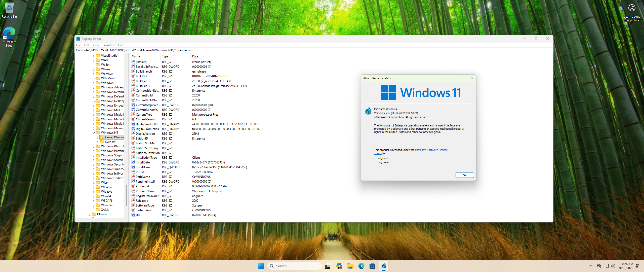The width and height of the screenshot is (644, 272).
Task: Open the Microsoft Software License Terms link
Action: pos(431,150)
